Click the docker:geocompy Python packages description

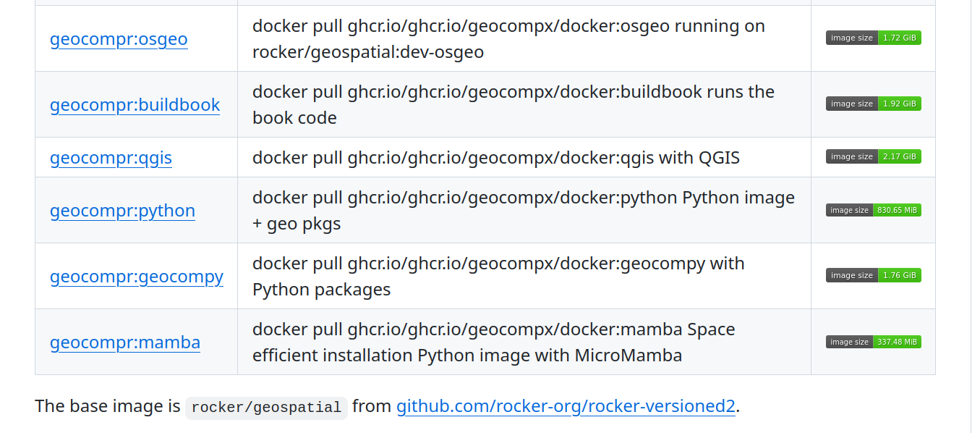pyautogui.click(x=498, y=276)
